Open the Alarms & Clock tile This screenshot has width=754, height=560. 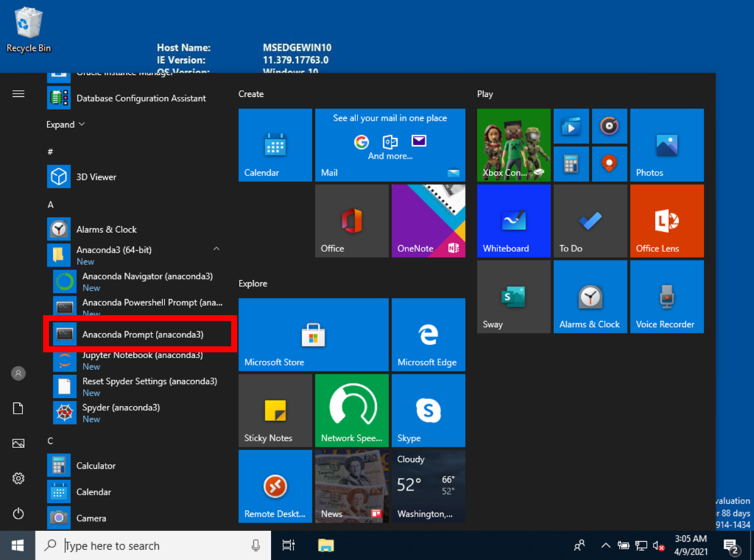point(591,297)
